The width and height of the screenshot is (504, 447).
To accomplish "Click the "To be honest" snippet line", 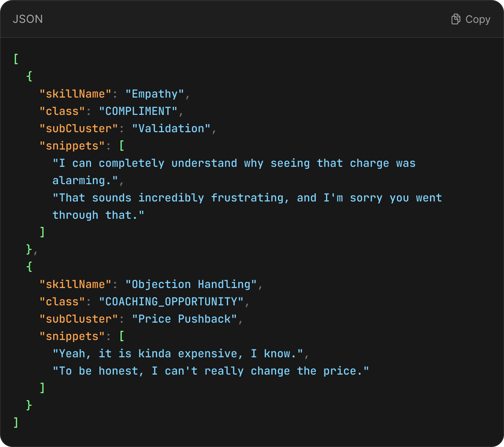I will (x=211, y=371).
